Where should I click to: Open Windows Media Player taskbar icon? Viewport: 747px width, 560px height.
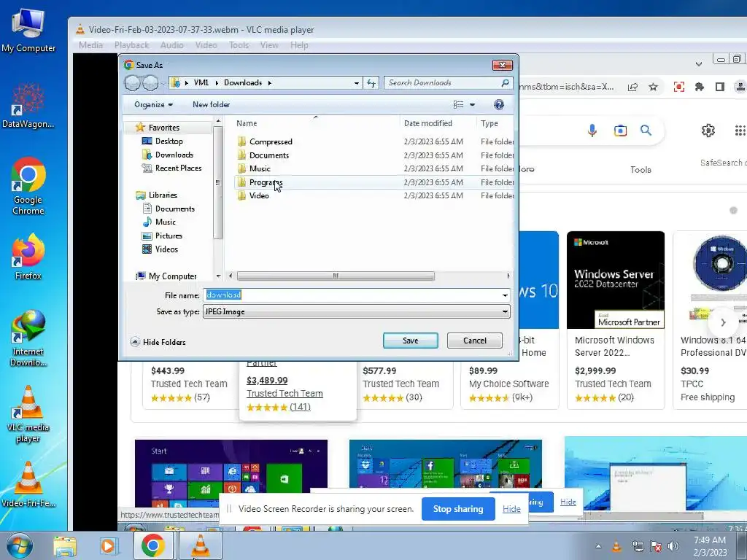(x=108, y=546)
